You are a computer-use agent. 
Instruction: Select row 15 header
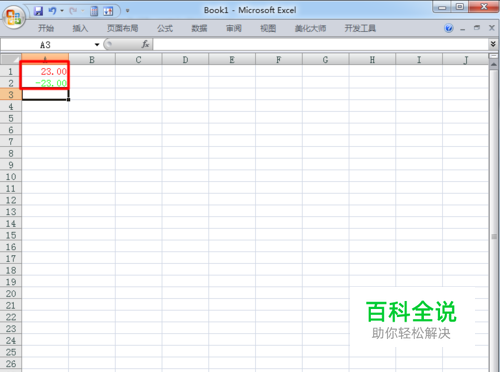pyautogui.click(x=11, y=235)
